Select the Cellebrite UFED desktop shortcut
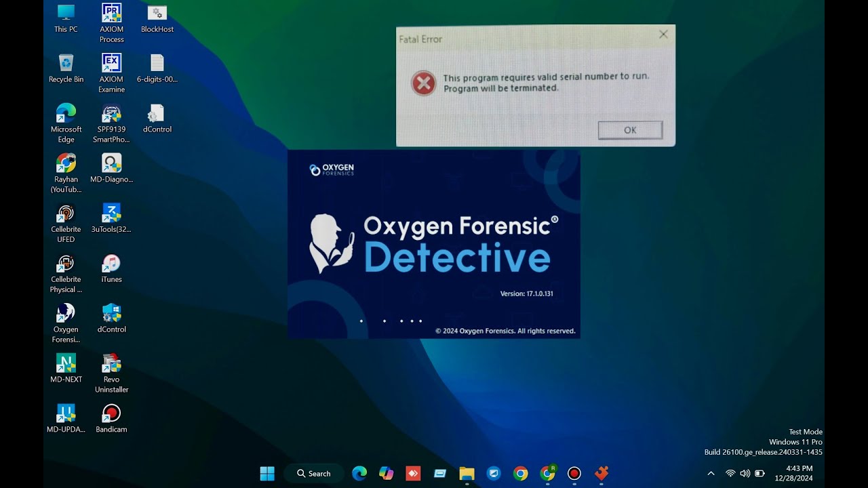 (66, 224)
